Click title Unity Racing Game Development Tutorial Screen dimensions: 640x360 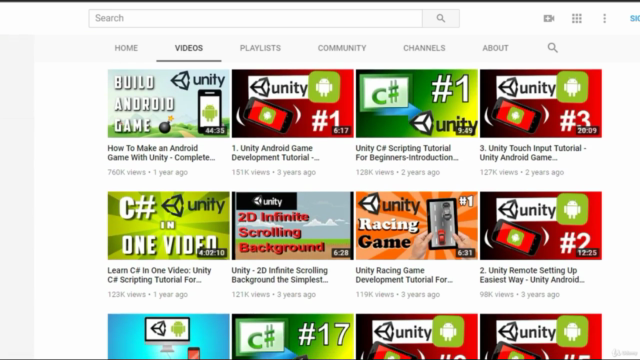(404, 275)
